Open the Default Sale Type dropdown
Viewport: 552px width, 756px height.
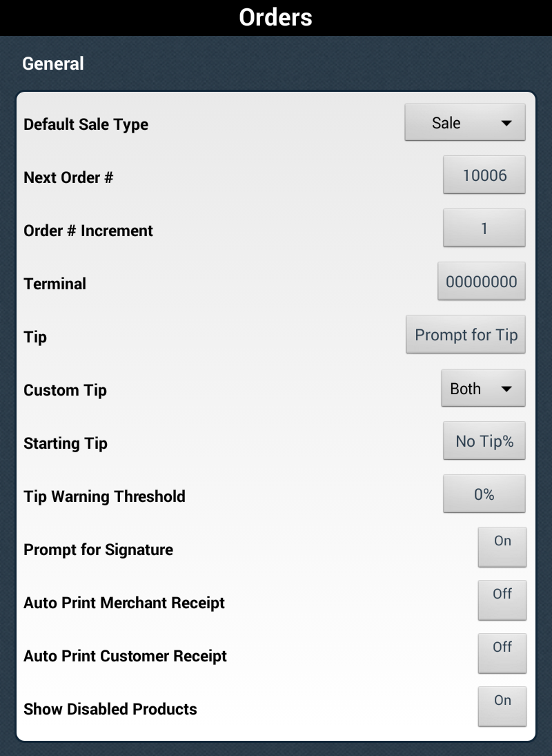click(x=464, y=123)
